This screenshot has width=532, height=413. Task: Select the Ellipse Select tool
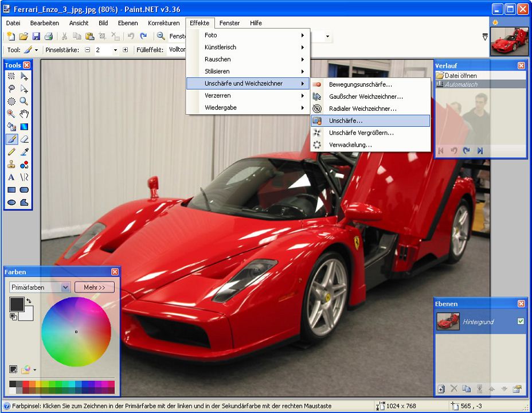(11, 101)
